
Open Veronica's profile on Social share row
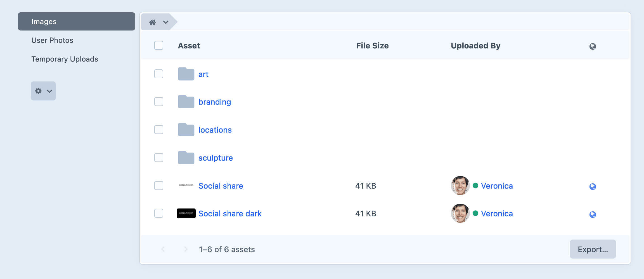(497, 186)
